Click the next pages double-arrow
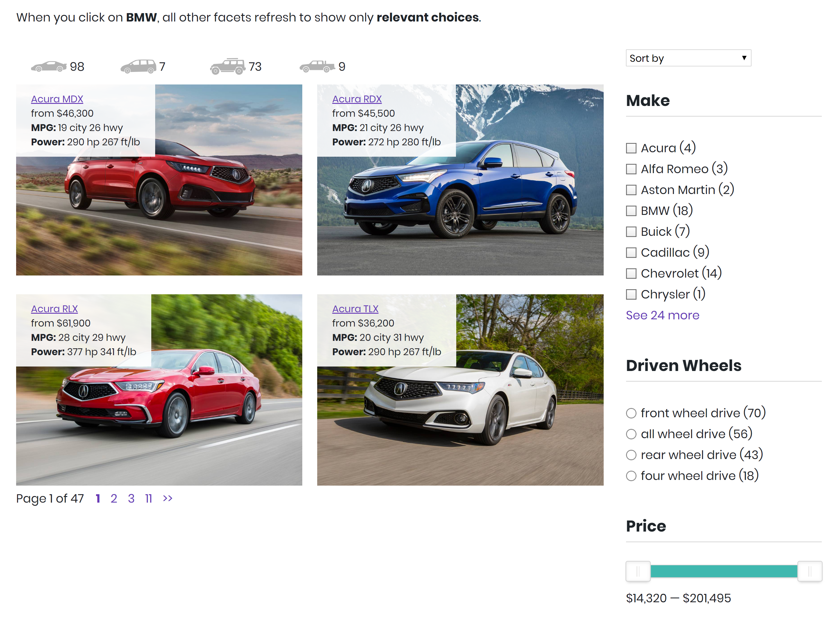Viewport: 840px width, 622px height. [x=167, y=498]
